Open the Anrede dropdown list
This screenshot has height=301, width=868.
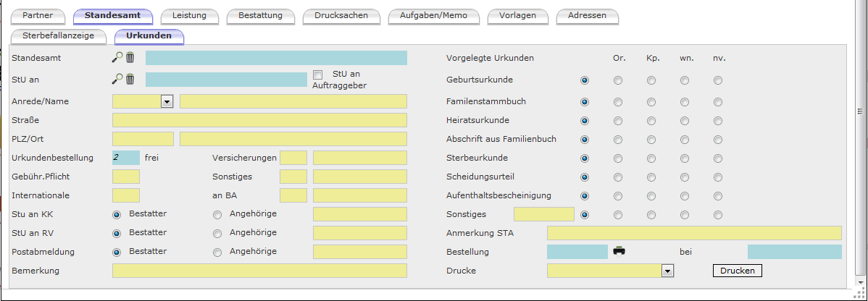pyautogui.click(x=167, y=102)
